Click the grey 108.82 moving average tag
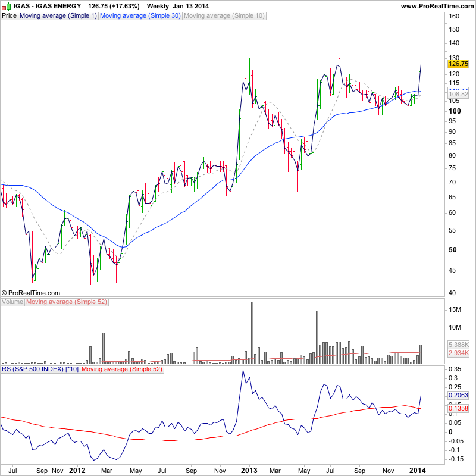This screenshot has width=476, height=476. [x=458, y=94]
